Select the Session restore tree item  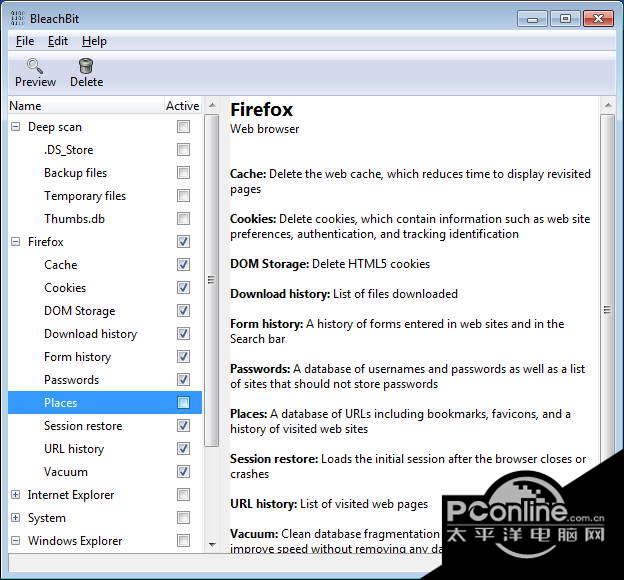(x=83, y=426)
